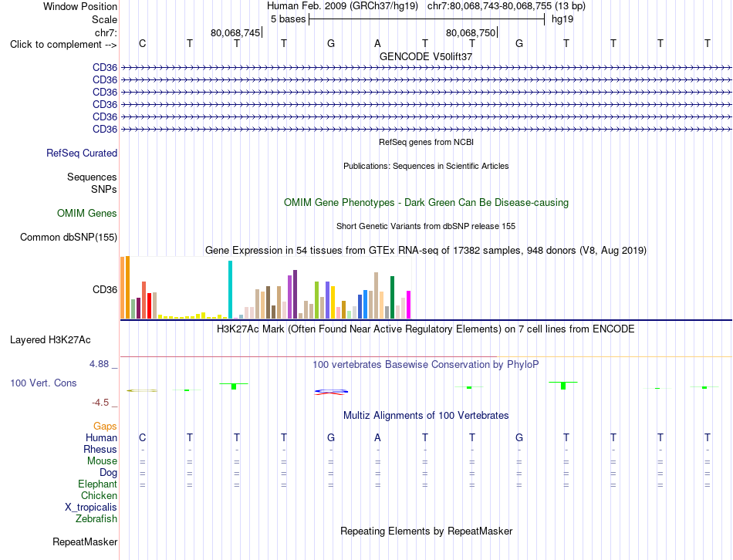Click the 100 Vert. Cons label
The height and width of the screenshot is (560, 733).
(43, 383)
